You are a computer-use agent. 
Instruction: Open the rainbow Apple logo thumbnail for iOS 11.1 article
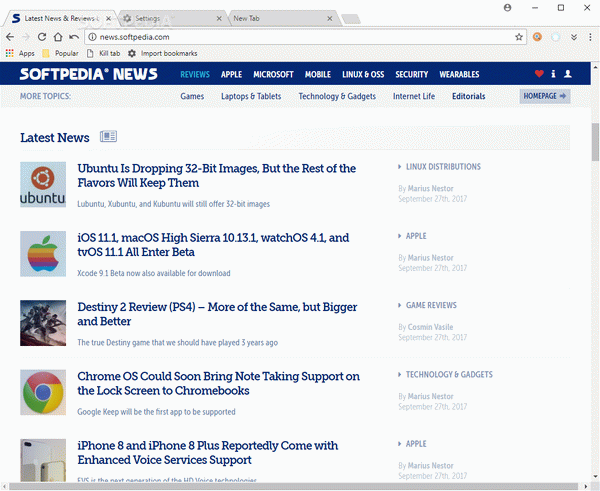(43, 254)
